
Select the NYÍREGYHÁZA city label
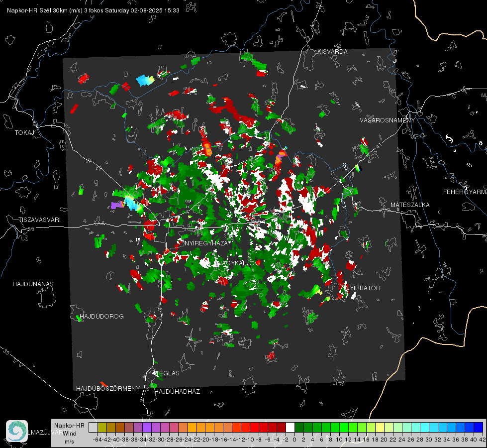pos(206,243)
